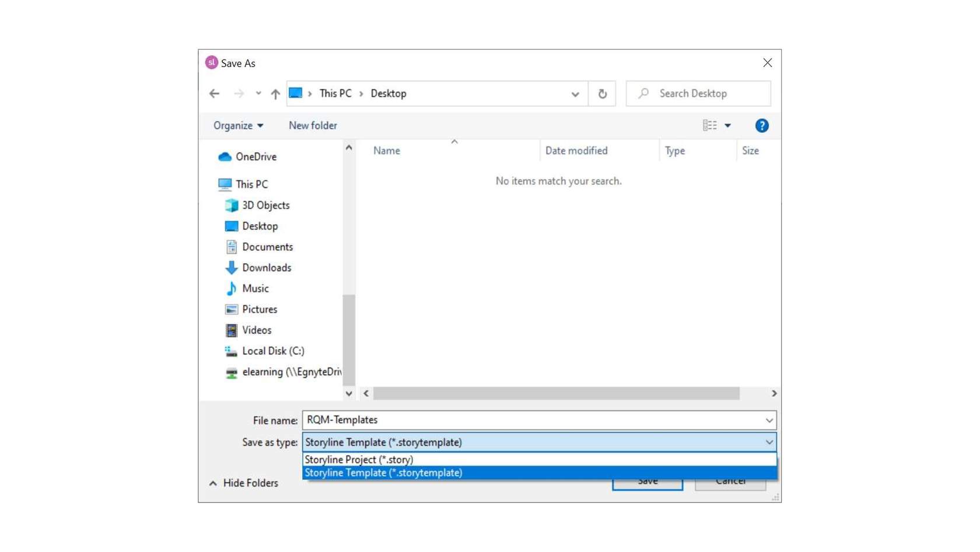Image resolution: width=980 pixels, height=552 pixels.
Task: Select OneDrive in the navigation pane
Action: [256, 157]
